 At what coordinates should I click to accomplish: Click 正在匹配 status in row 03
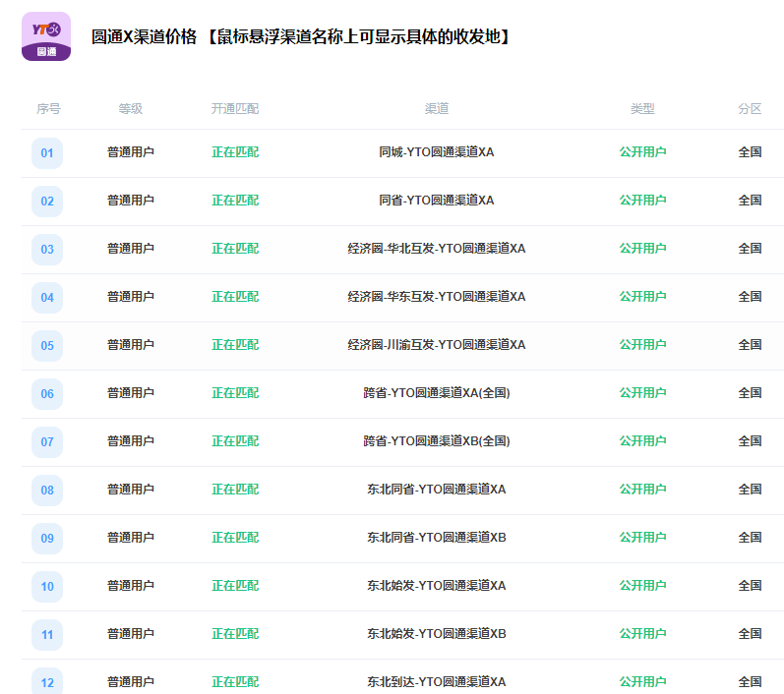(x=235, y=249)
